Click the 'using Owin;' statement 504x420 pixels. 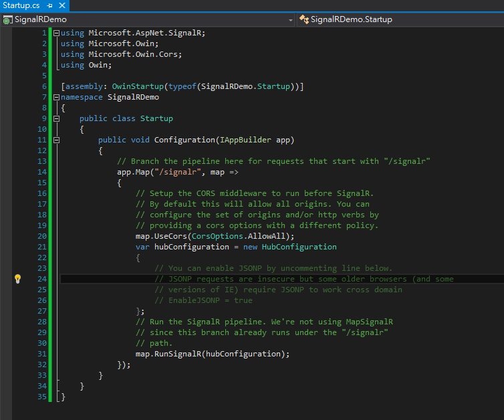[x=86, y=65]
